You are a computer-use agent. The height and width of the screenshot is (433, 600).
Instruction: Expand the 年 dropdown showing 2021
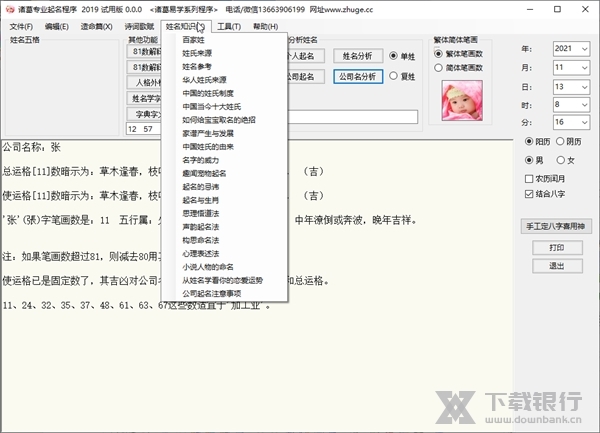pos(584,49)
